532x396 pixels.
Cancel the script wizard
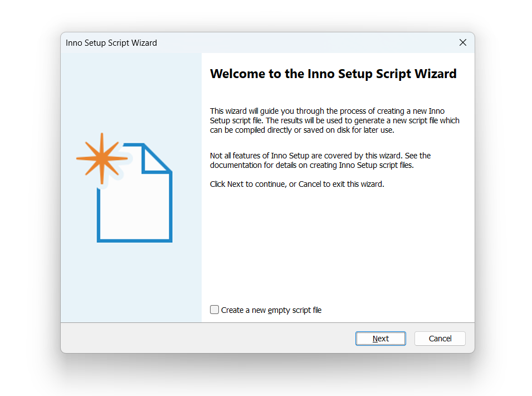pos(440,339)
